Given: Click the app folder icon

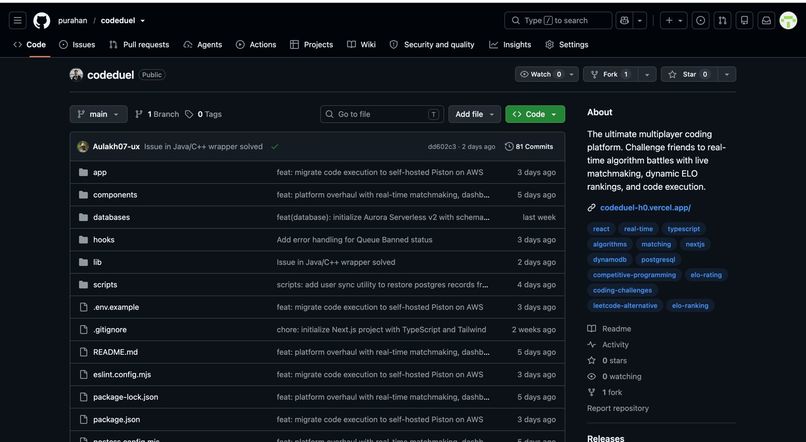Looking at the screenshot, I should tap(83, 172).
